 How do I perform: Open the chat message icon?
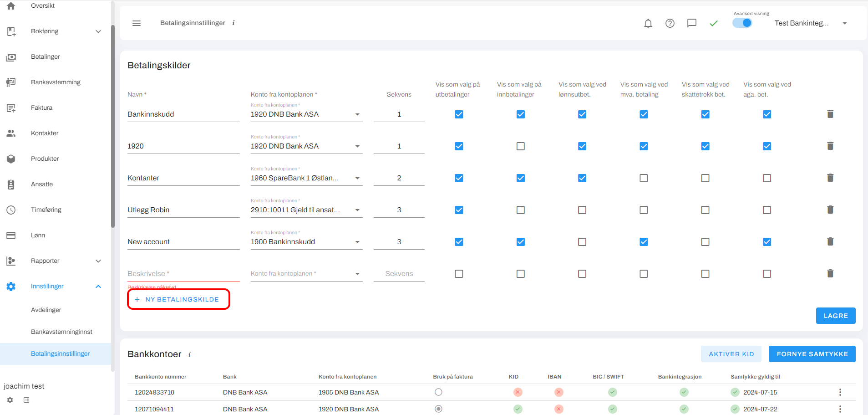[692, 23]
